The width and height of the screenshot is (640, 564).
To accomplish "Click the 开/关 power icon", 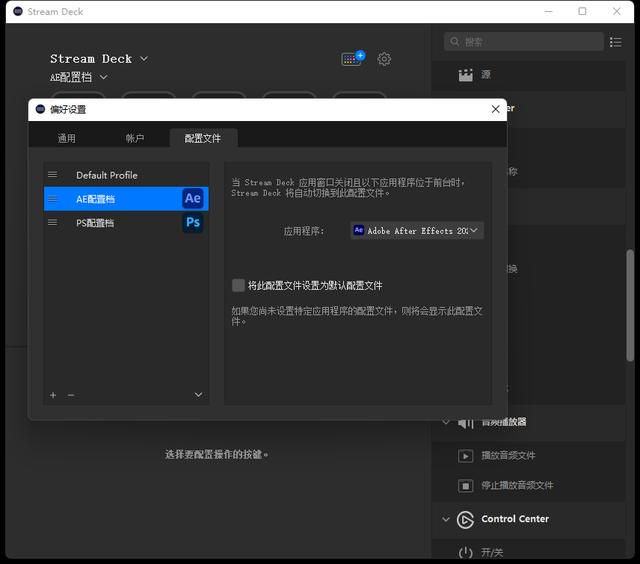I will coord(465,553).
